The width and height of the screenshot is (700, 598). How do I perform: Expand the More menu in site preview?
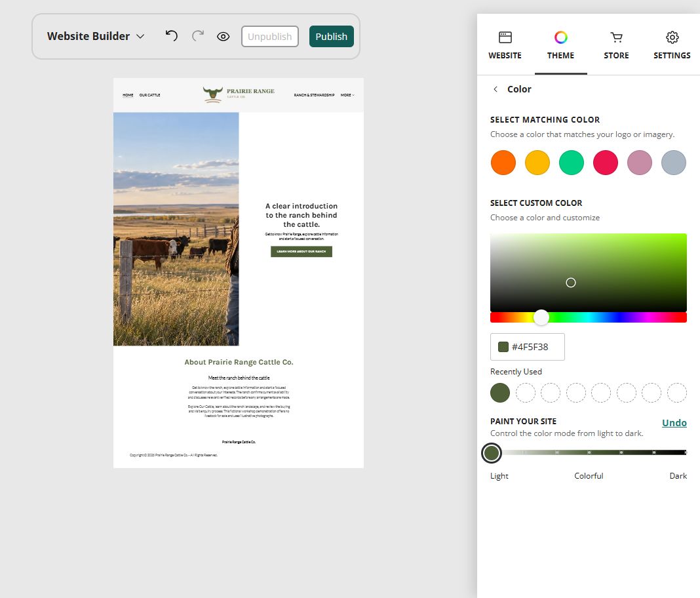pos(347,95)
